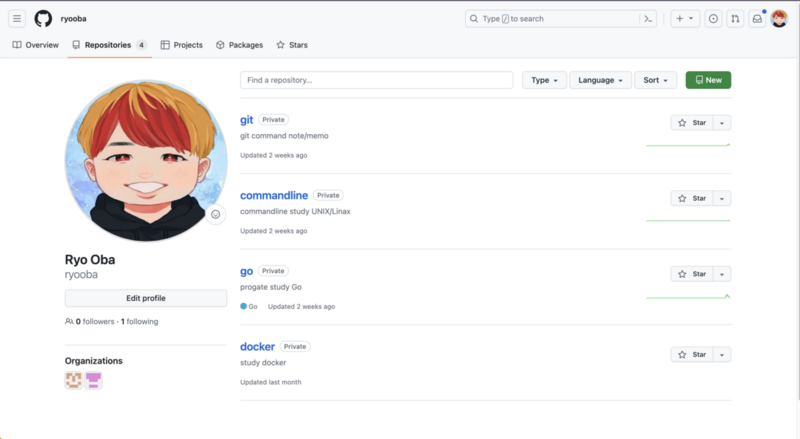Open the Language filter dropdown
The width and height of the screenshot is (800, 439).
(x=600, y=80)
